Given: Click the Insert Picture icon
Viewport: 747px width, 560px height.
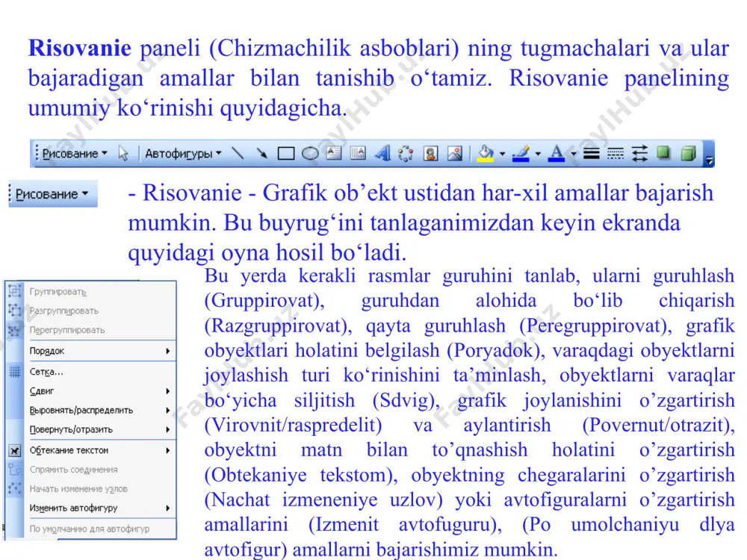Looking at the screenshot, I should 454,153.
